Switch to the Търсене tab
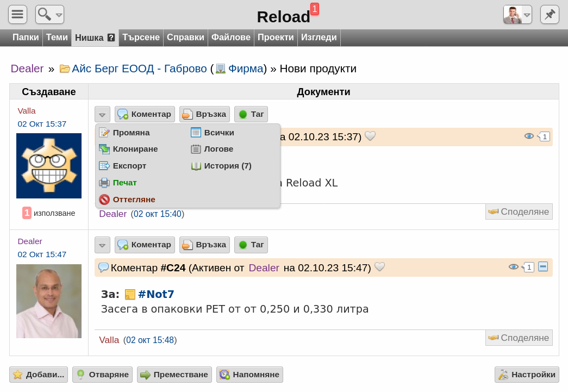Screen dimensions: 568x392 tap(141, 38)
